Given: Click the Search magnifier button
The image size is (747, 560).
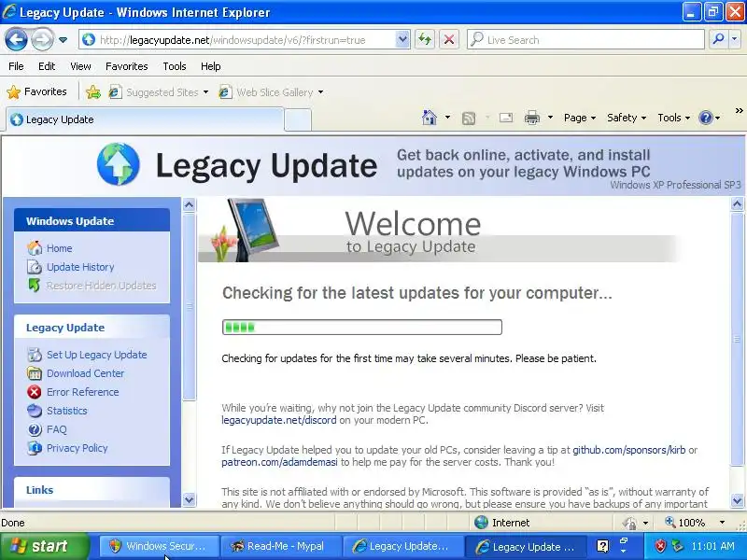Looking at the screenshot, I should tap(718, 40).
